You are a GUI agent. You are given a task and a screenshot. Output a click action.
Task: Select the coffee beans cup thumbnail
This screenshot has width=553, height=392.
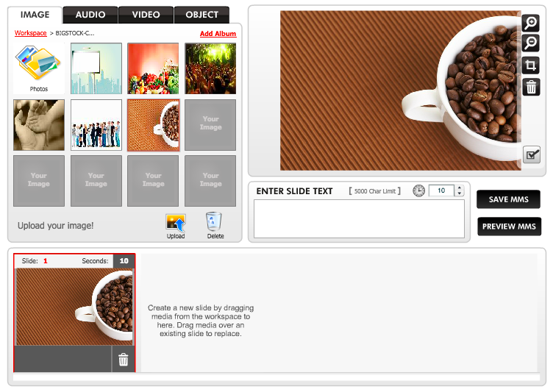[x=153, y=125]
